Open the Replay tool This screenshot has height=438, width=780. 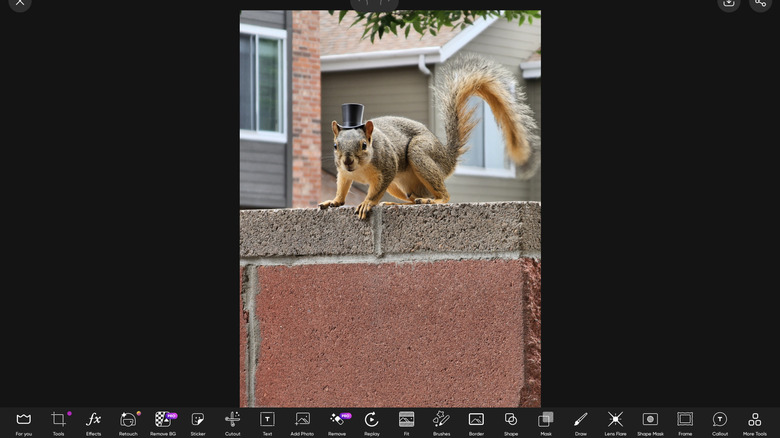click(x=372, y=423)
